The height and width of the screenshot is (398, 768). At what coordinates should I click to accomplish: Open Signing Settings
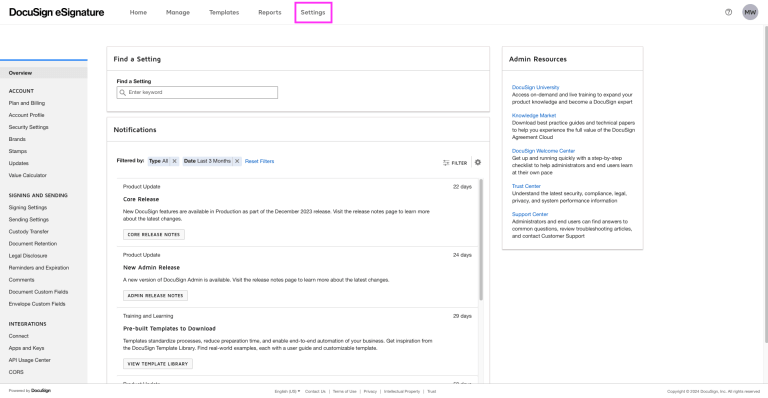pyautogui.click(x=28, y=208)
